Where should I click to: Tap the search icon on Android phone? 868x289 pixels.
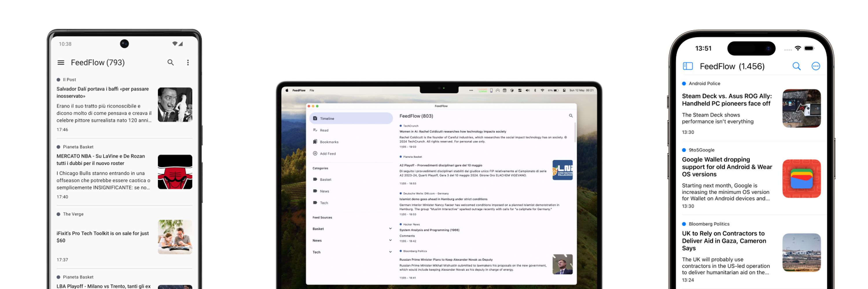click(x=171, y=63)
